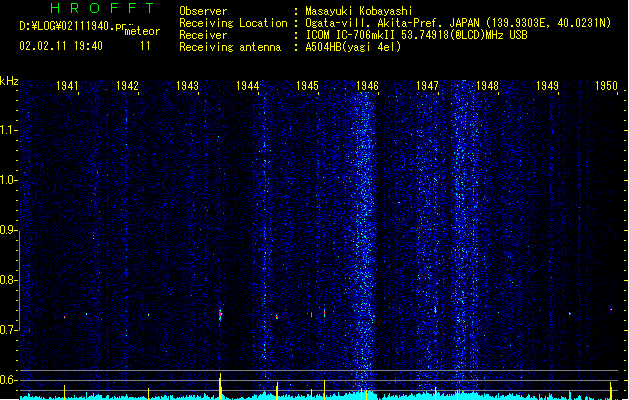The image size is (629, 400).
Task: Click the 1.0 kHz frequency label
Action: coord(8,181)
